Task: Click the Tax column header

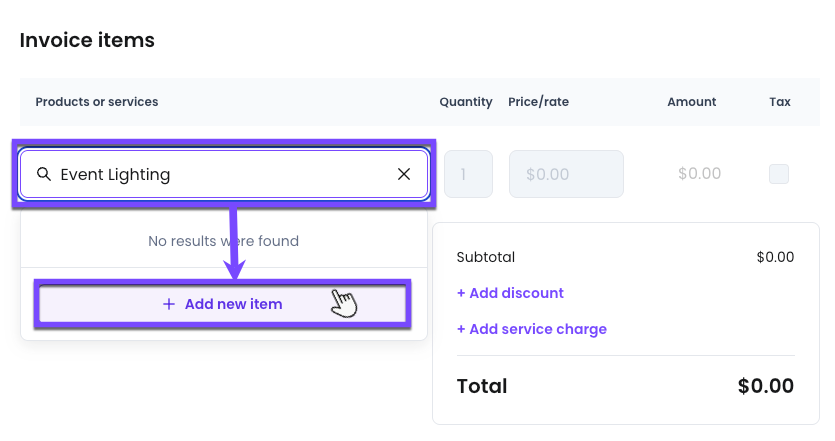Action: [x=780, y=102]
